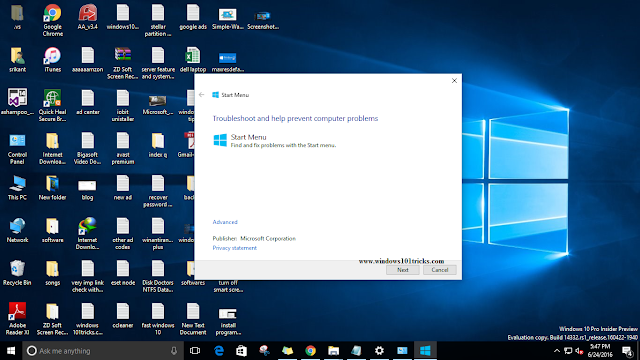Open Settings gear on the taskbar
The width and height of the screenshot is (640, 360).
pyautogui.click(x=379, y=351)
